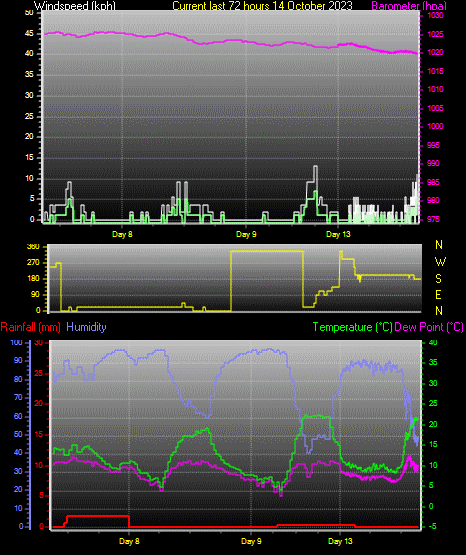Viewport: 466px width, 555px height.
Task: Click the S compass label beside direction chart
Action: (438, 279)
